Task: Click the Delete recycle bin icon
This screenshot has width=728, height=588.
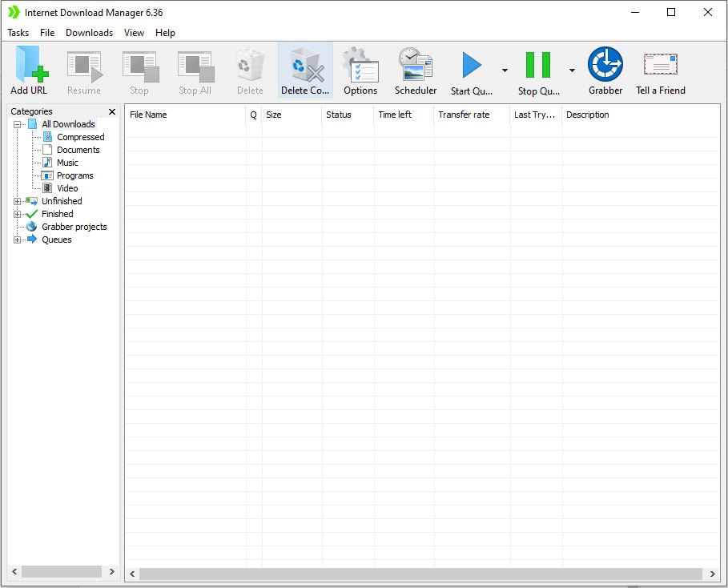Action: point(250,65)
